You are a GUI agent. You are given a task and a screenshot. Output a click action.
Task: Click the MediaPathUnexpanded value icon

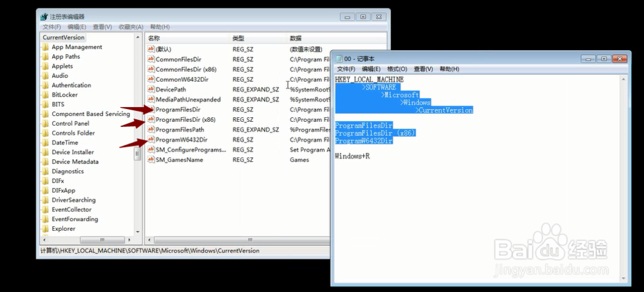click(x=151, y=99)
